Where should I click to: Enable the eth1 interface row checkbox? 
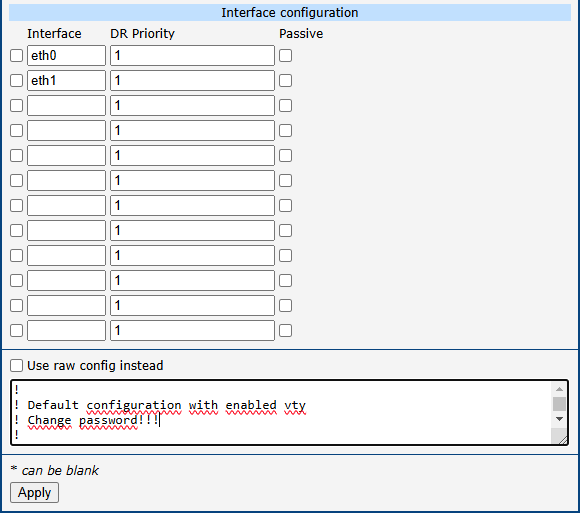[x=16, y=81]
